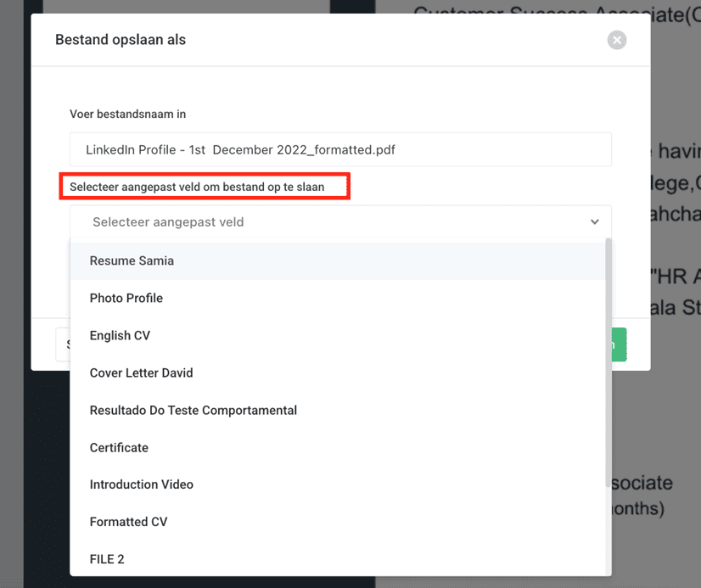This screenshot has height=588, width=701.
Task: Select 'Resume Samia' from the list
Action: pyautogui.click(x=132, y=261)
